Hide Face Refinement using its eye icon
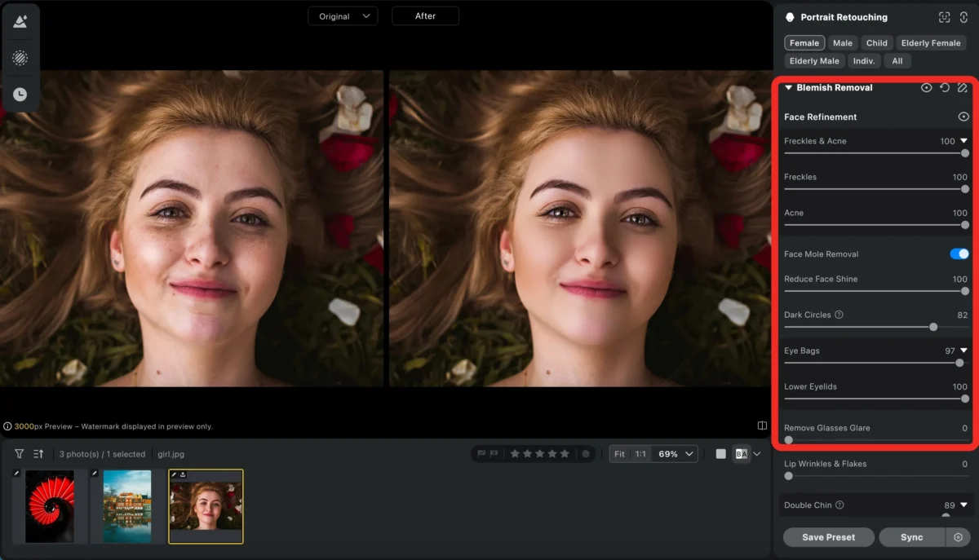This screenshot has width=979, height=560. click(963, 117)
